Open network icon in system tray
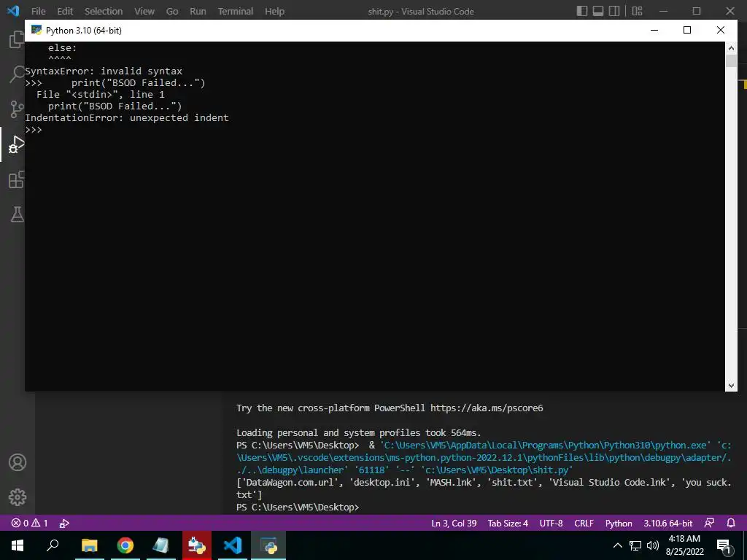Viewport: 747px width, 560px height. click(x=635, y=545)
